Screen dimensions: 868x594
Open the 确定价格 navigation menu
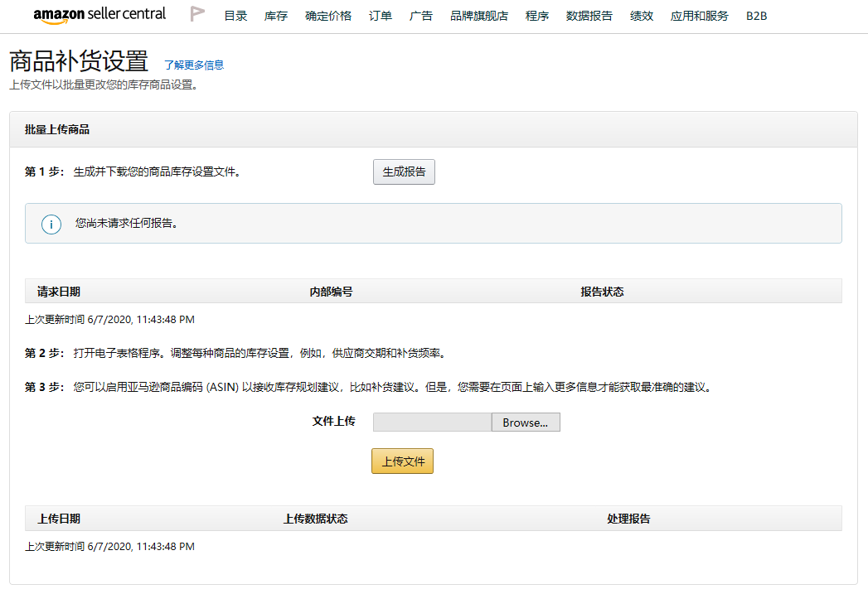coord(328,14)
